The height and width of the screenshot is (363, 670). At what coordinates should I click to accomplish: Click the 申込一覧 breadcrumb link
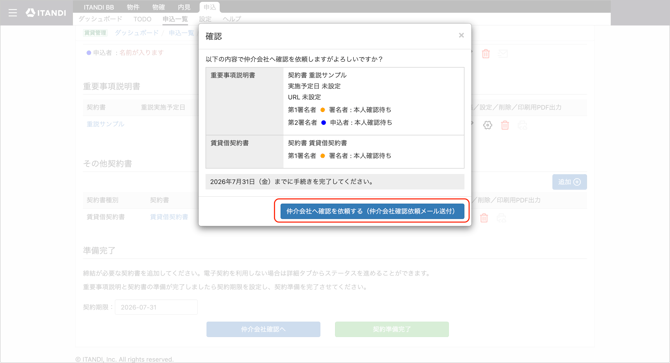[182, 33]
